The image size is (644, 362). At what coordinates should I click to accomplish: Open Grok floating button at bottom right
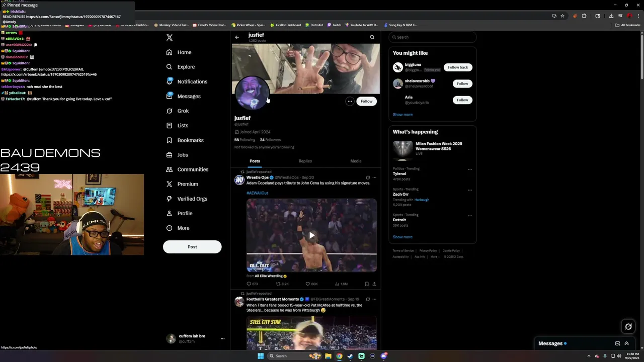pyautogui.click(x=628, y=327)
